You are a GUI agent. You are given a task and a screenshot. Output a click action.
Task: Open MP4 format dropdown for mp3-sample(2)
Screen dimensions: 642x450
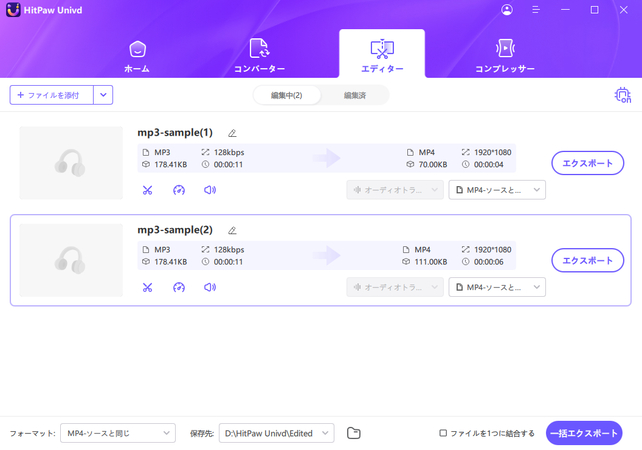pyautogui.click(x=497, y=287)
